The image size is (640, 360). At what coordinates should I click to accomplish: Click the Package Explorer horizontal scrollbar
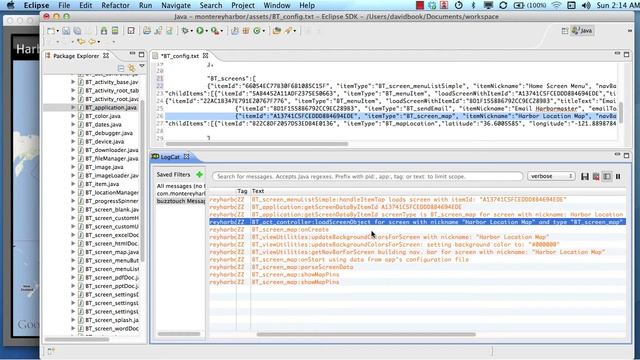77,339
